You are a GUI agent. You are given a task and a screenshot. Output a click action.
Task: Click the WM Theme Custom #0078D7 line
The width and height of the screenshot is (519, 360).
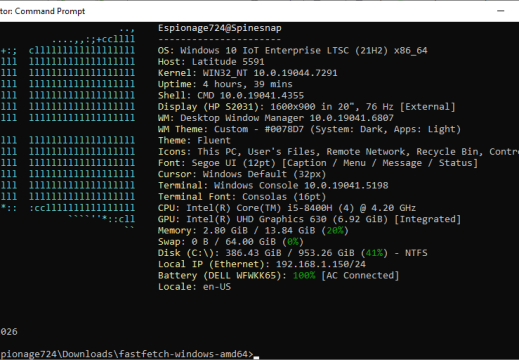point(309,129)
